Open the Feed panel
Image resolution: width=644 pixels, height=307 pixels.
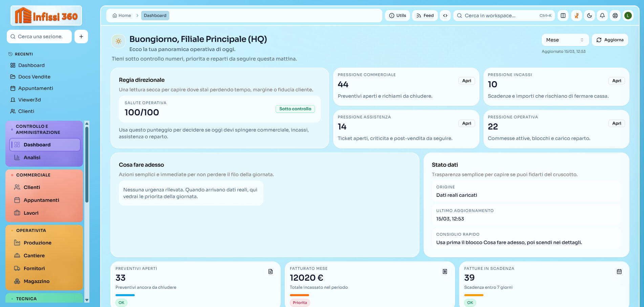coord(425,16)
